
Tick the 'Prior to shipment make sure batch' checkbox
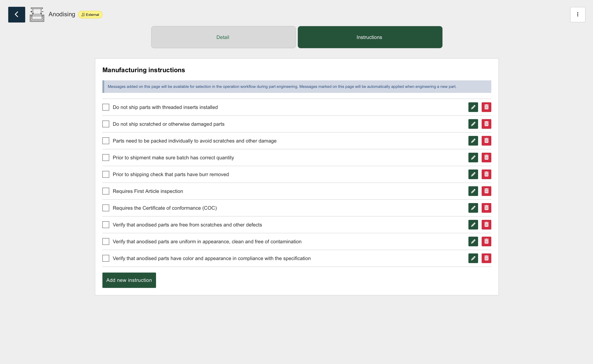[x=106, y=158]
